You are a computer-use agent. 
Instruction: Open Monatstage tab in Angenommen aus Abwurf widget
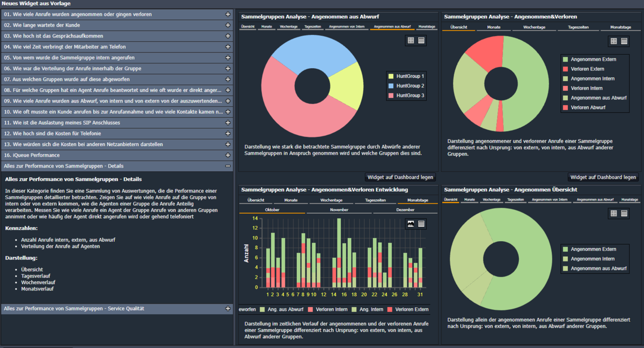[x=427, y=26]
